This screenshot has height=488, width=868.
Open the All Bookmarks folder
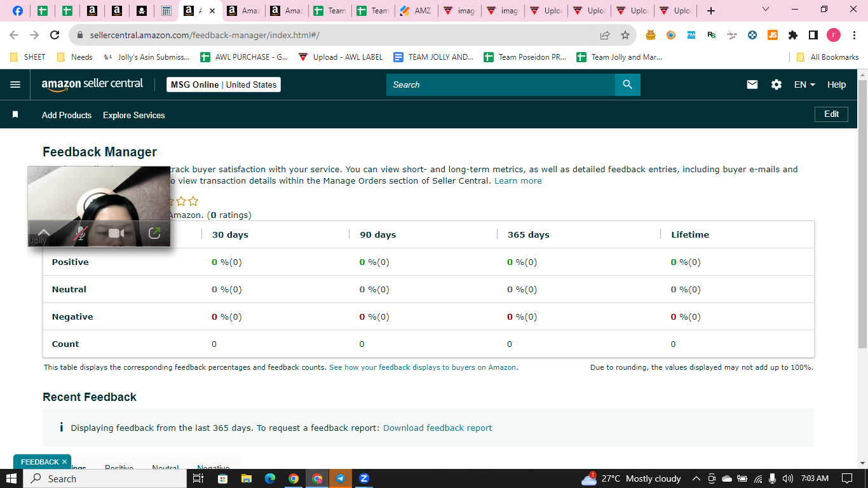(828, 57)
